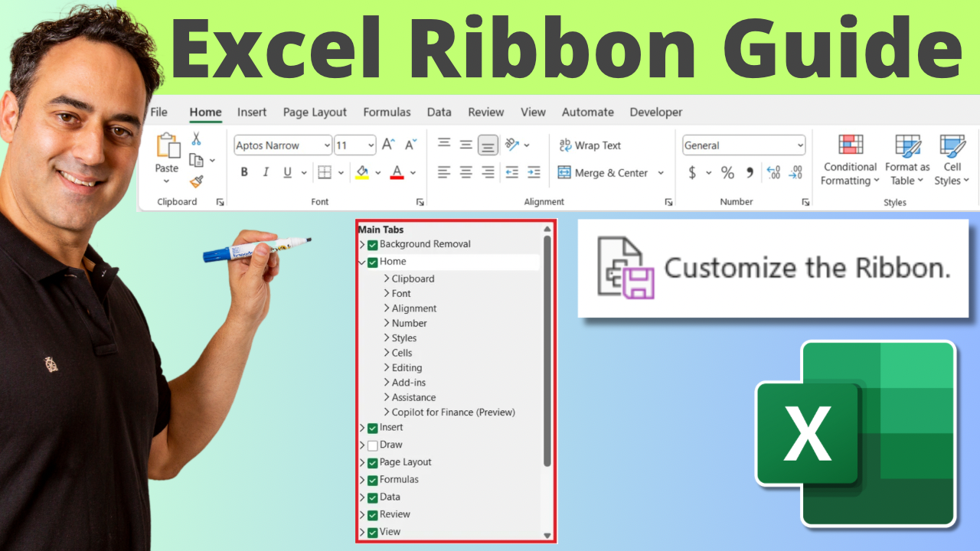This screenshot has width=980, height=551.
Task: Uncheck the Background Removal checkbox
Action: tap(373, 245)
